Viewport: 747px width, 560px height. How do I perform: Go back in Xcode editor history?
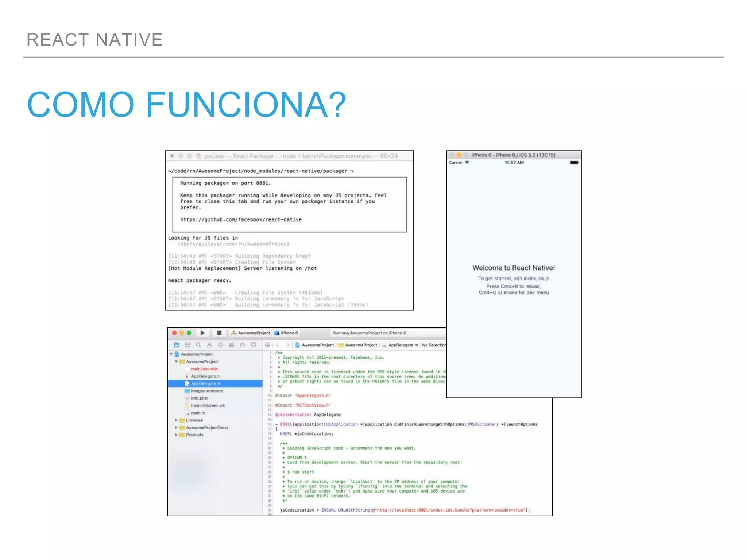tap(278, 345)
